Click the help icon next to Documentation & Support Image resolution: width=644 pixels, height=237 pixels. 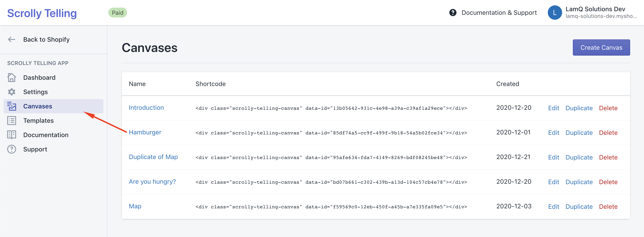452,13
